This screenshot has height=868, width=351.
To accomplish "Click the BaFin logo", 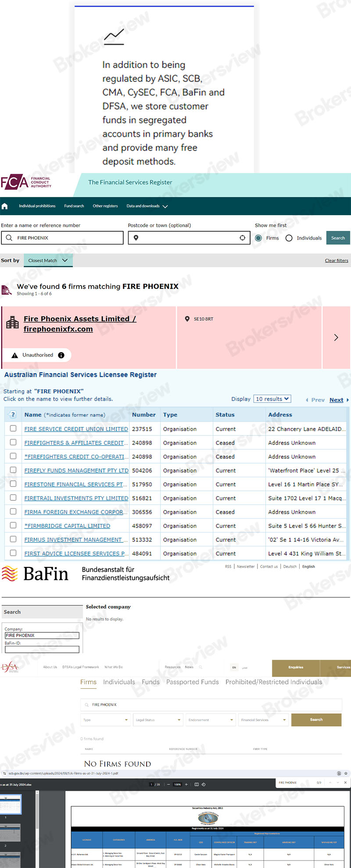I will (35, 574).
